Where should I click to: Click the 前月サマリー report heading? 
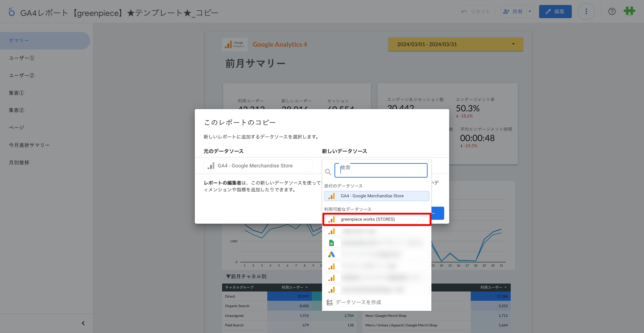point(255,64)
